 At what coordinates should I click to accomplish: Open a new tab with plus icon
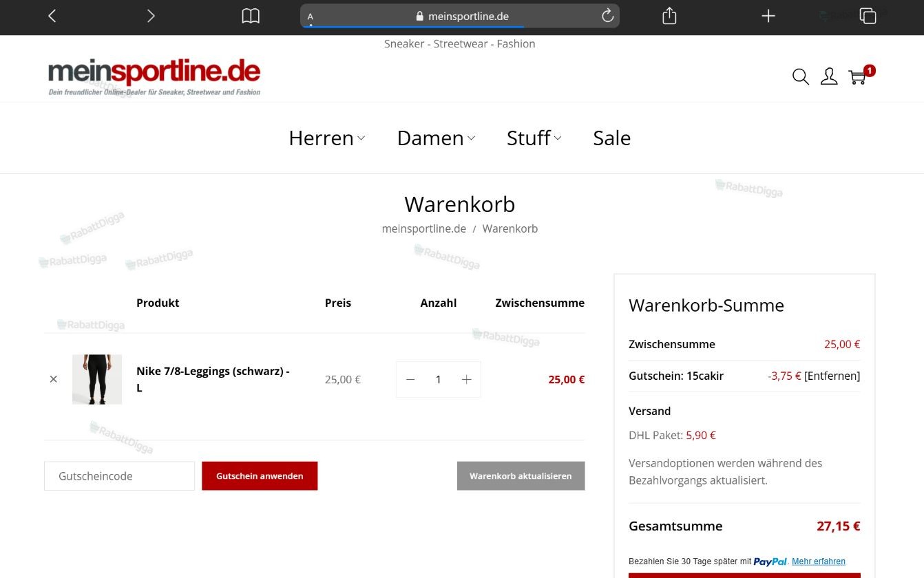pyautogui.click(x=768, y=16)
